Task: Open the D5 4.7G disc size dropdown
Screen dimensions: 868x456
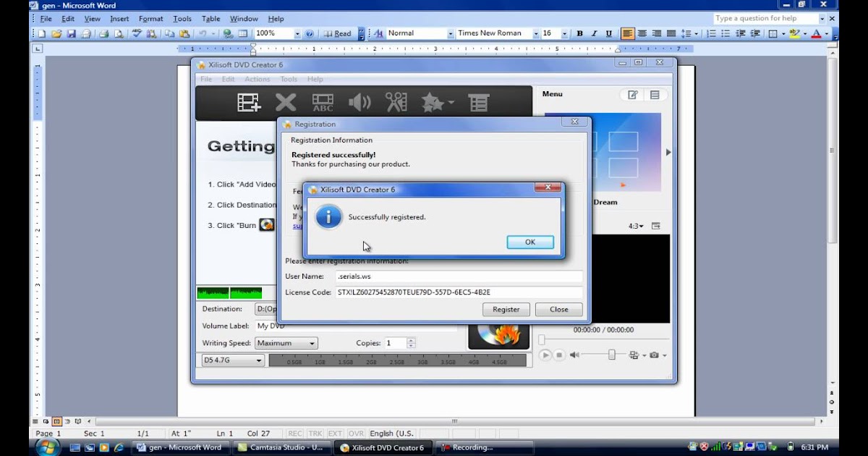Action: (x=232, y=360)
